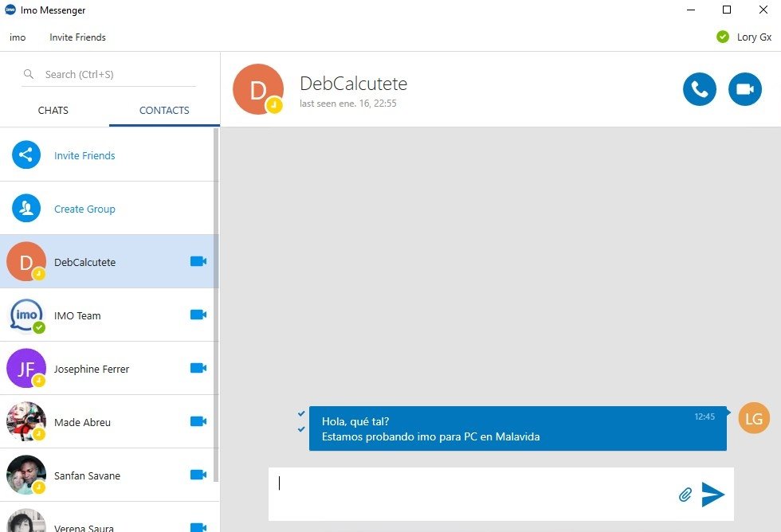Select the Made Abreu contact name
The image size is (781, 532).
coord(82,423)
